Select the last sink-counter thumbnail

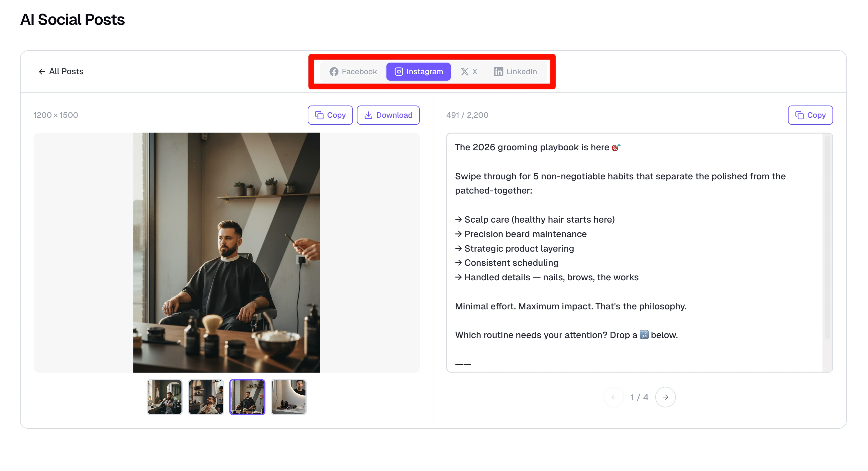tap(289, 397)
